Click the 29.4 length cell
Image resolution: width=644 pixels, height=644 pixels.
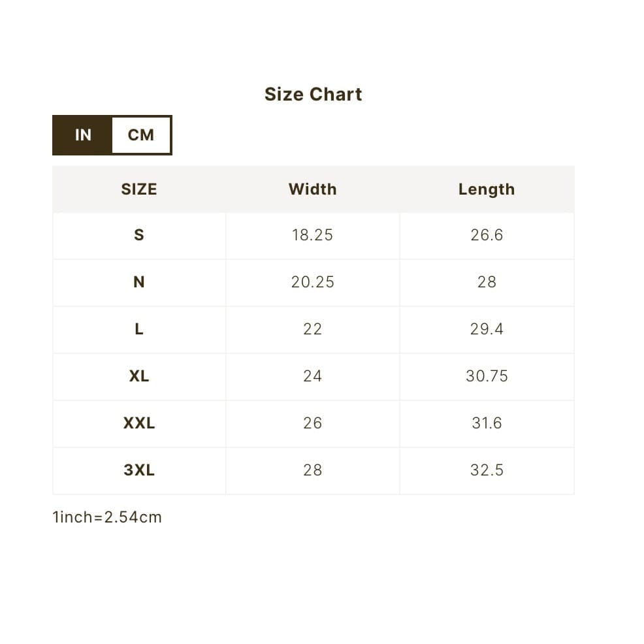(487, 329)
